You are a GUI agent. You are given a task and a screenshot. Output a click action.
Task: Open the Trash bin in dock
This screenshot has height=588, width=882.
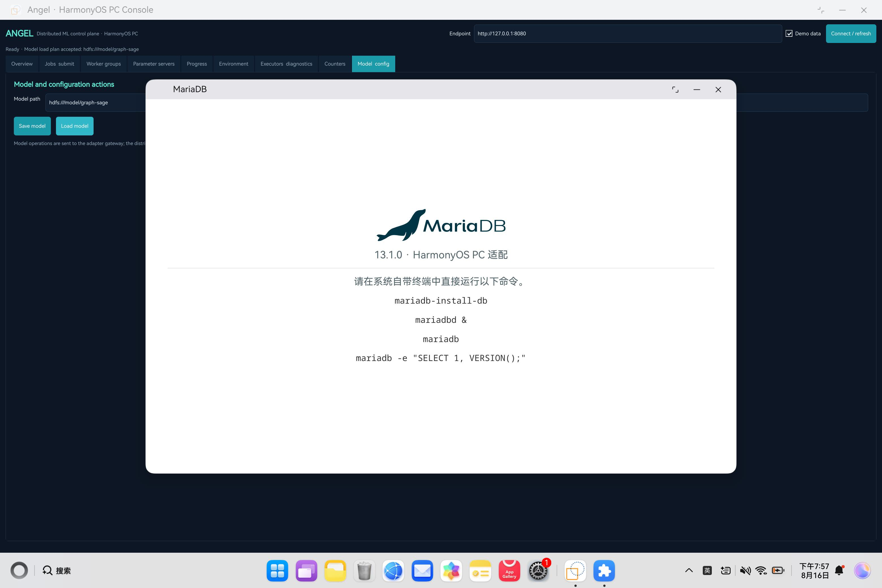(364, 571)
